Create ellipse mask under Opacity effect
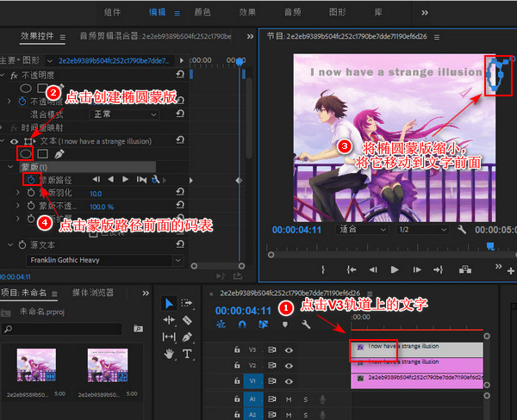This screenshot has height=420, width=517. 26,89
